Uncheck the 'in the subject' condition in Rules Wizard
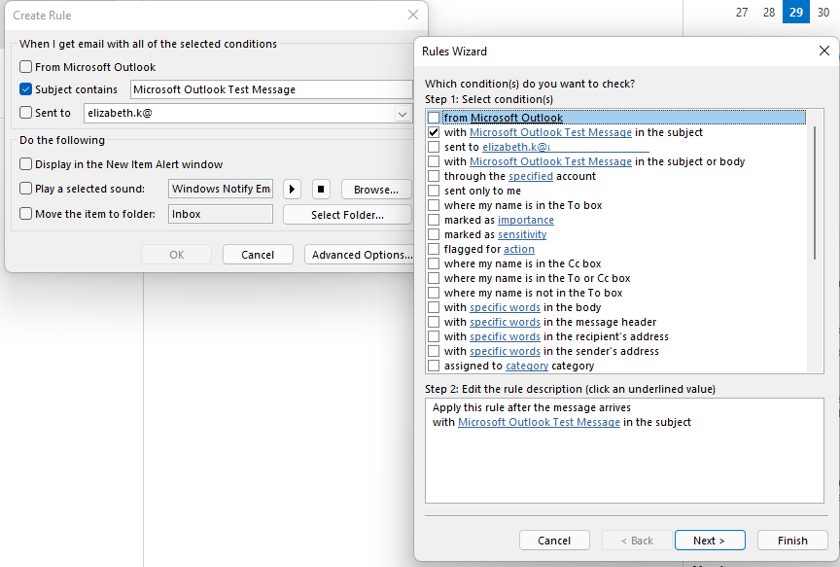 click(x=434, y=132)
